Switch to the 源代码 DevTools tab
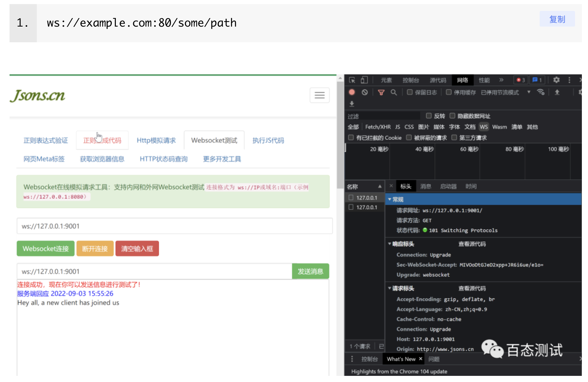588x382 pixels. point(438,80)
